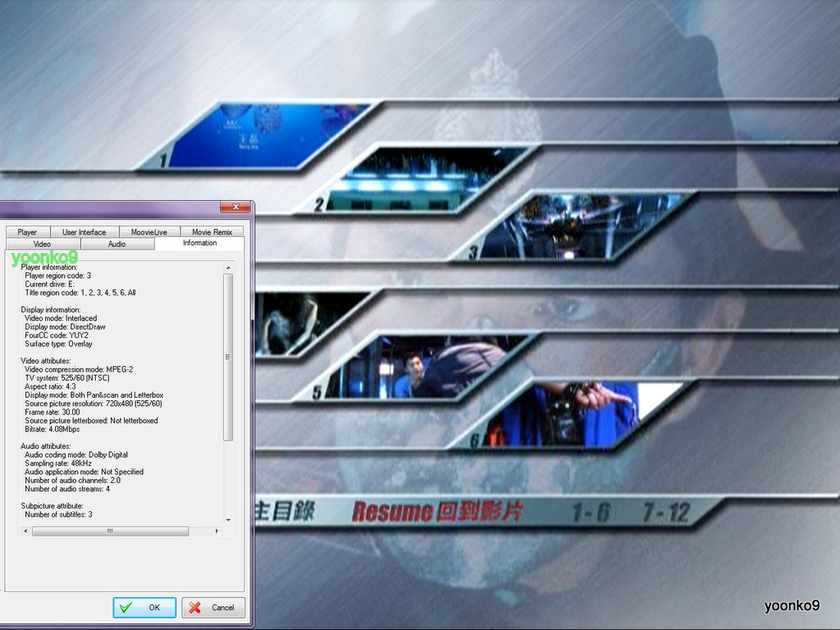Play chapter 5 thumbnail in DVD menu
Screen dimensions: 840x630
418,367
